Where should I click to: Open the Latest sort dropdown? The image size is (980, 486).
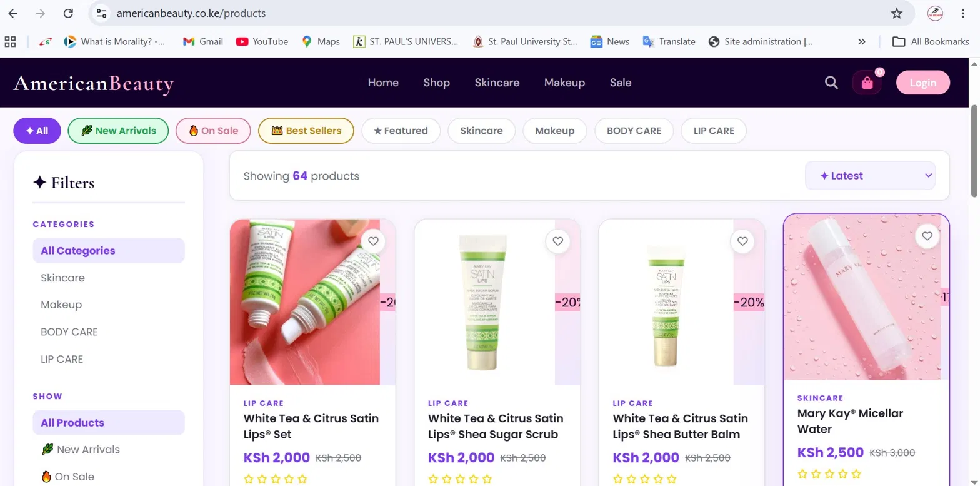tap(870, 176)
